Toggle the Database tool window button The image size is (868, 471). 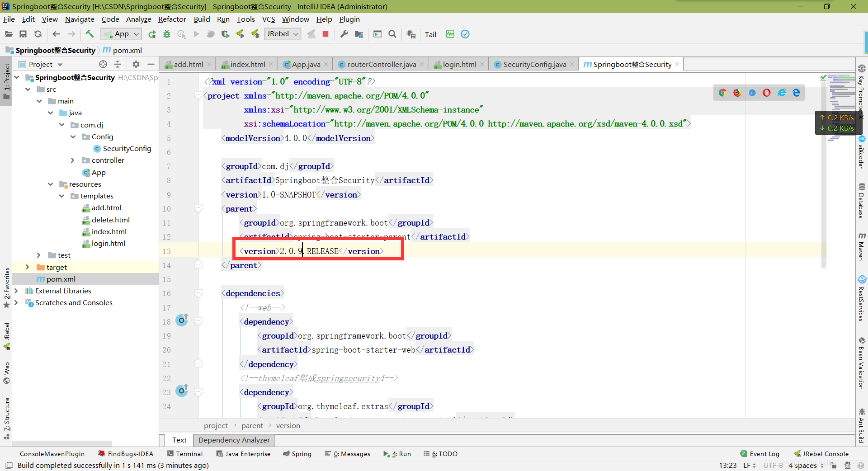click(x=862, y=201)
